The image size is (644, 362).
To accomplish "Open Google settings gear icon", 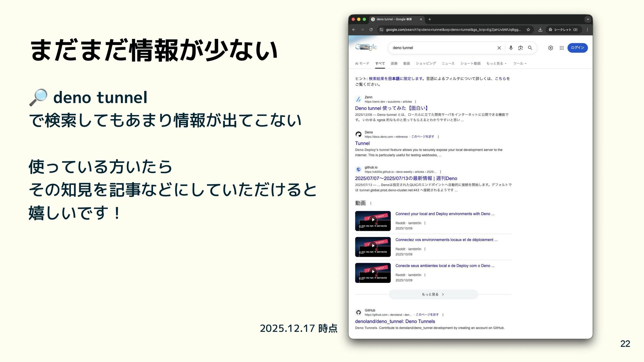I will (x=550, y=48).
